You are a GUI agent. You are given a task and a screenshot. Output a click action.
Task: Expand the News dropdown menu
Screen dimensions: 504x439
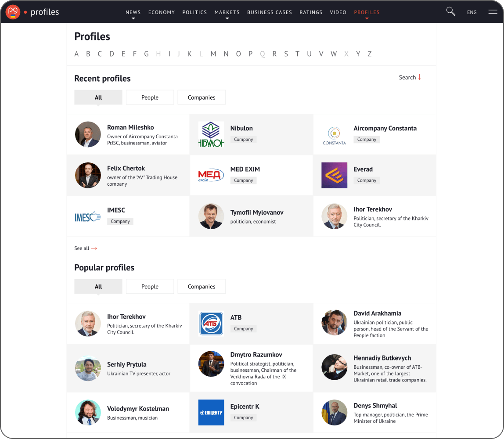click(x=133, y=12)
